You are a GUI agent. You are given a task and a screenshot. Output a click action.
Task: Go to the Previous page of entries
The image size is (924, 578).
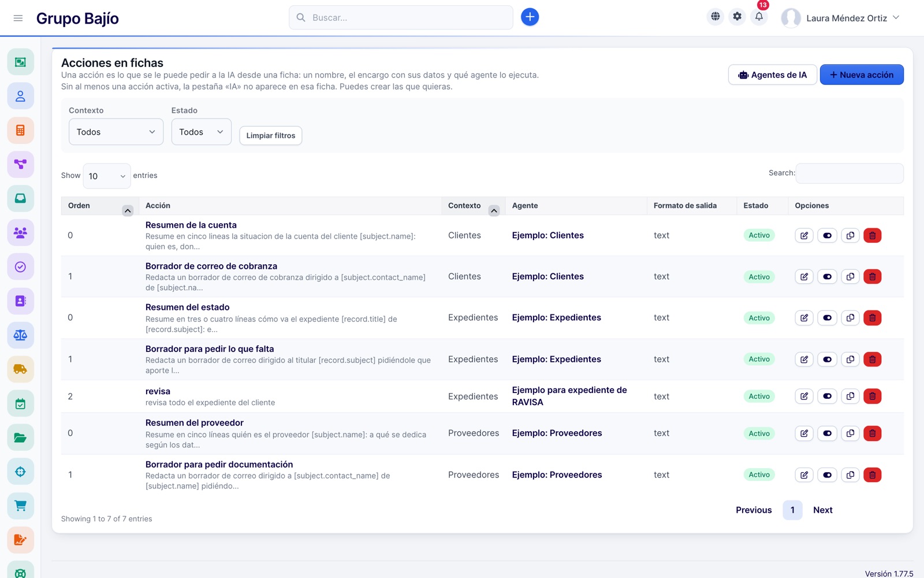754,510
